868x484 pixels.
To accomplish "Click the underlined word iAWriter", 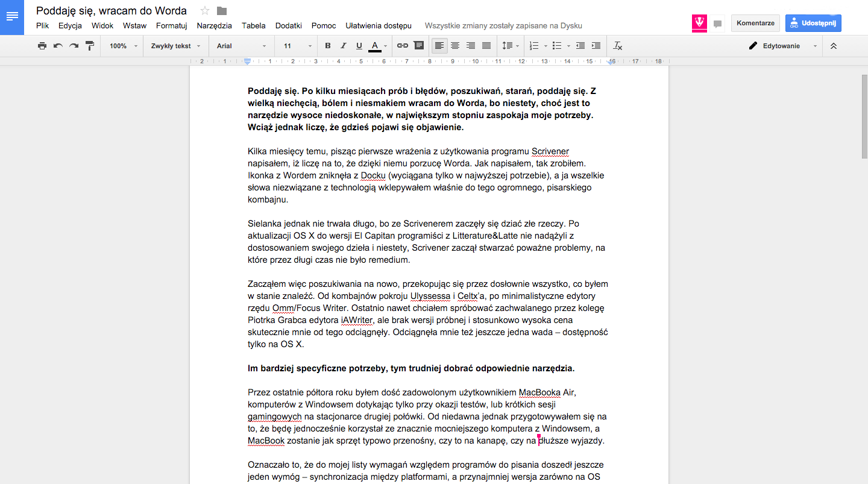I will (357, 320).
